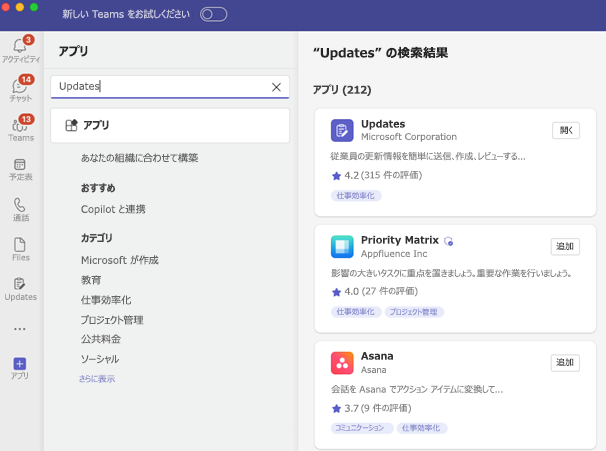
Task: Open the Priority Matrix app title
Action: [x=400, y=240]
